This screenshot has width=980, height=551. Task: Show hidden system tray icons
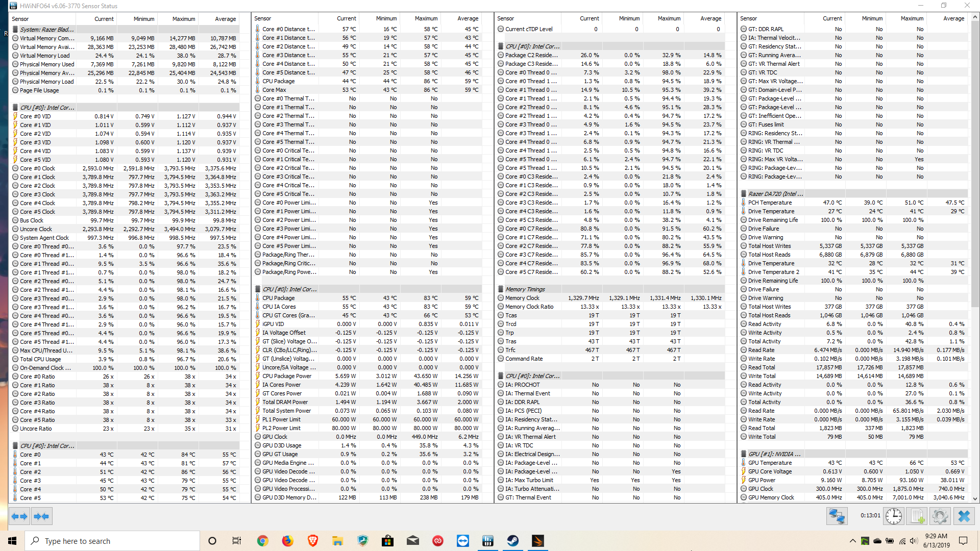[x=853, y=541]
